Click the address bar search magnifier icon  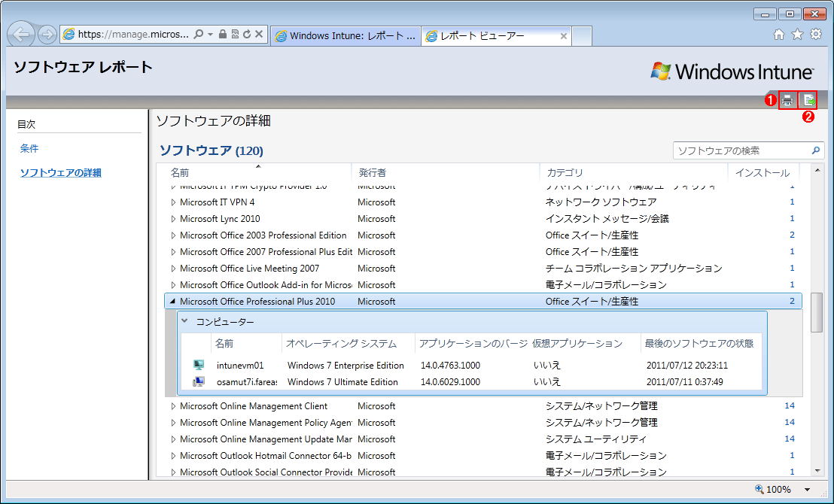(x=199, y=35)
